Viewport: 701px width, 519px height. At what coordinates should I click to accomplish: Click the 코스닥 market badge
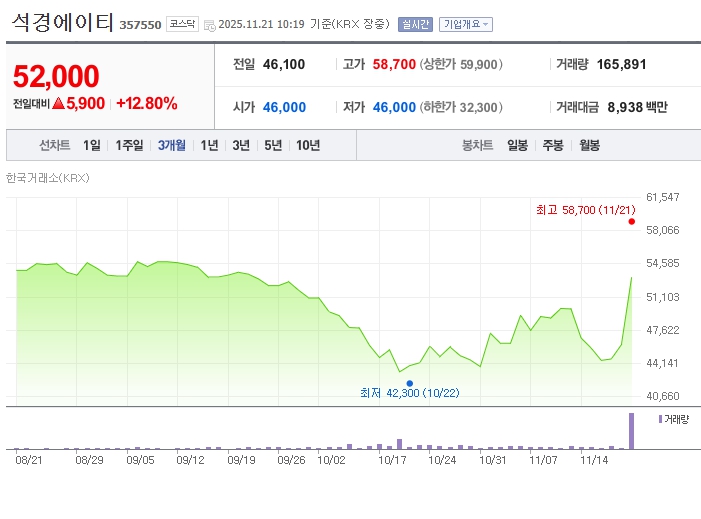181,24
